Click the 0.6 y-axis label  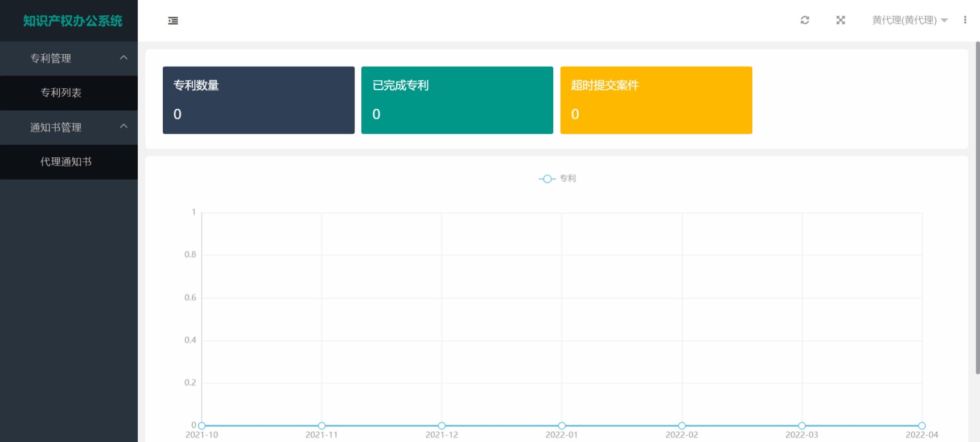point(190,297)
